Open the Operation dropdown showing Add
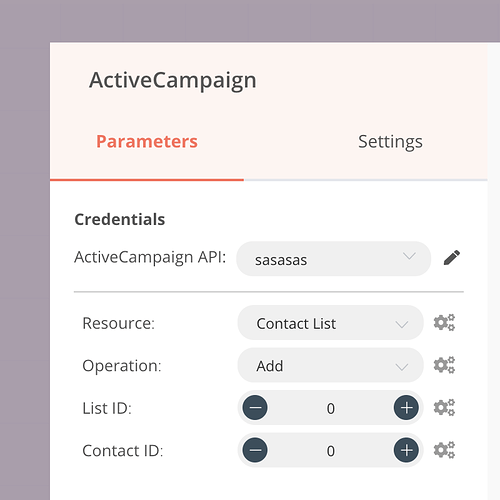The height and width of the screenshot is (500, 500). [x=330, y=365]
